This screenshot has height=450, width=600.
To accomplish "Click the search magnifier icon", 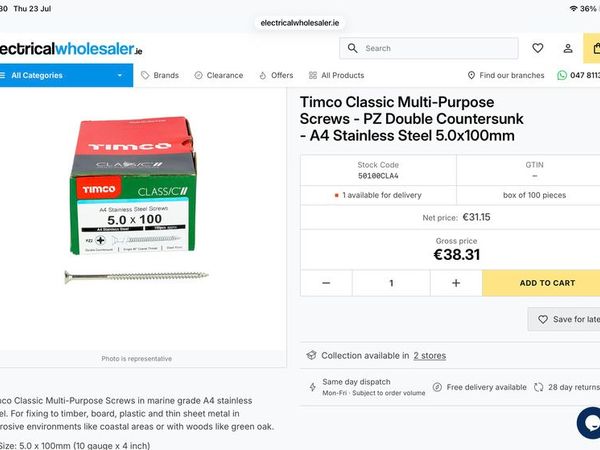I will [x=352, y=48].
